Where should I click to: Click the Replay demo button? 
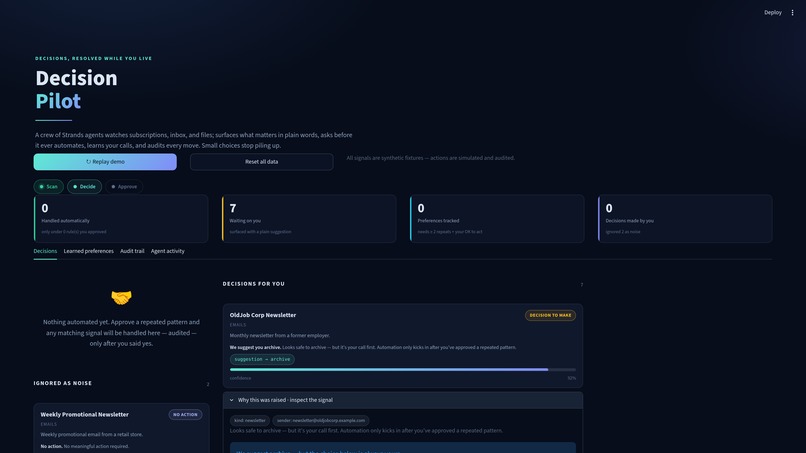tap(105, 161)
